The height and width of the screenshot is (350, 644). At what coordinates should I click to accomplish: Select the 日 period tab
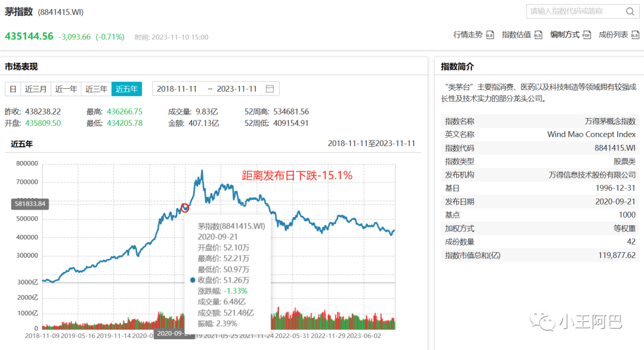click(x=13, y=89)
